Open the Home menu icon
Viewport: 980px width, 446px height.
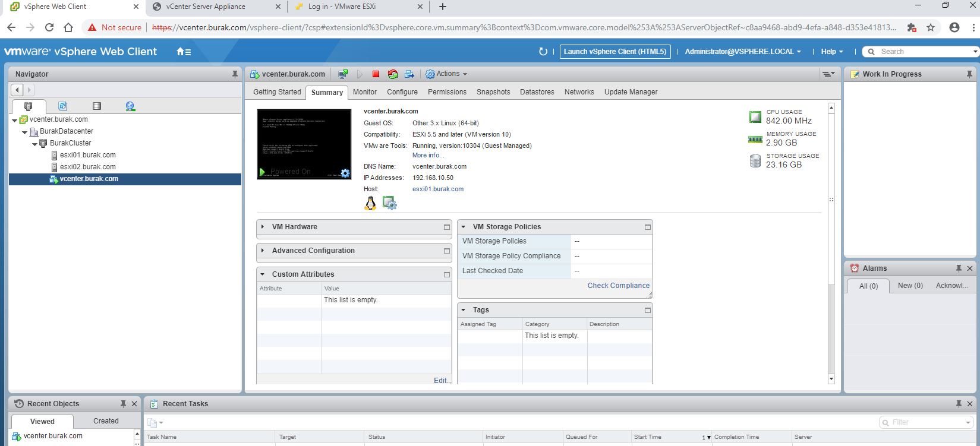(184, 52)
